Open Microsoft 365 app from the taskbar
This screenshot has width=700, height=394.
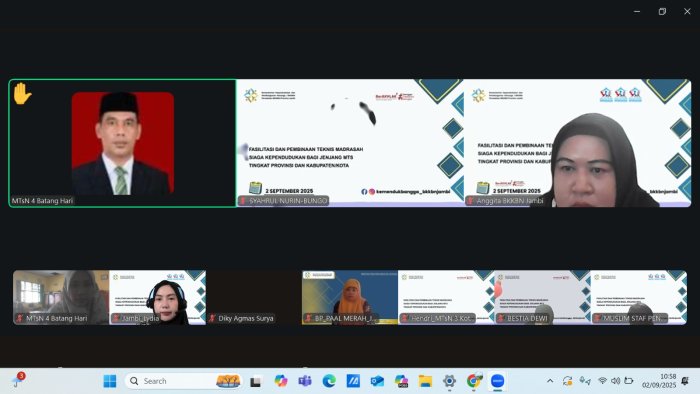coord(401,381)
